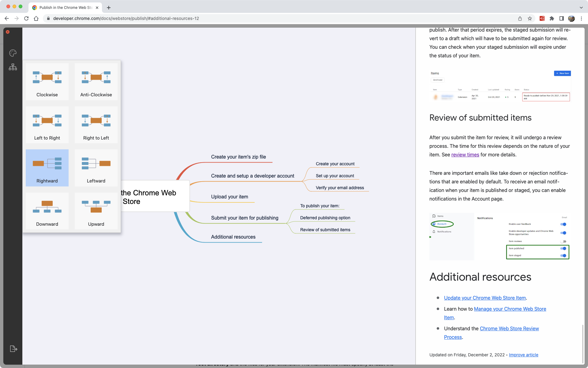This screenshot has height=368, width=588.
Task: Choose the Left to Right layout
Action: (47, 125)
